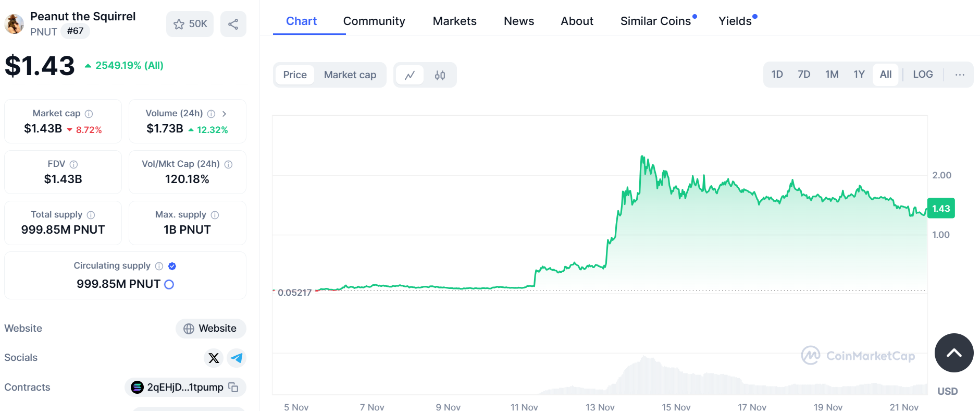Set chart range to 1M
Screen dimensions: 980x411
click(832, 74)
